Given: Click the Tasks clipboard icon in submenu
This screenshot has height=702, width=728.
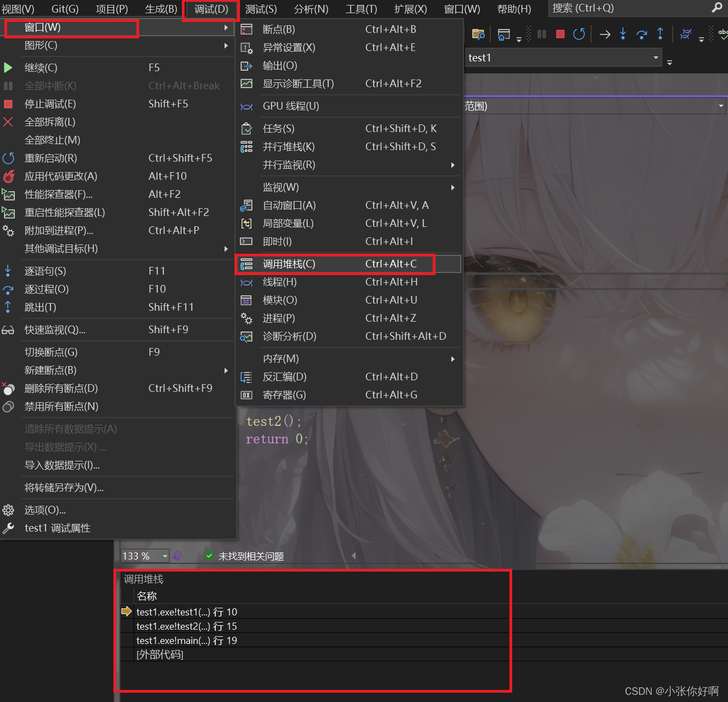Looking at the screenshot, I should click(x=247, y=129).
